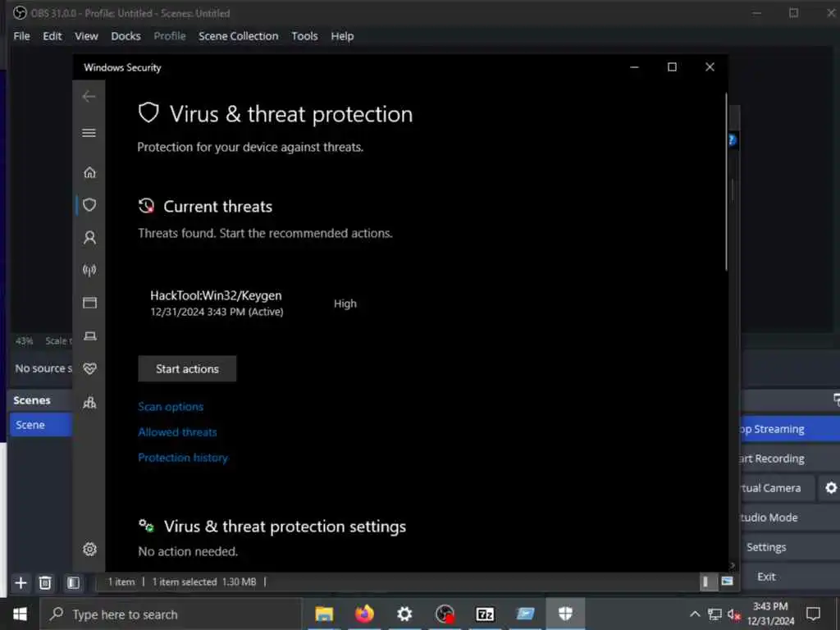Image resolution: width=840 pixels, height=630 pixels.
Task: Remove scene with the trash icon in OBS
Action: (x=45, y=583)
